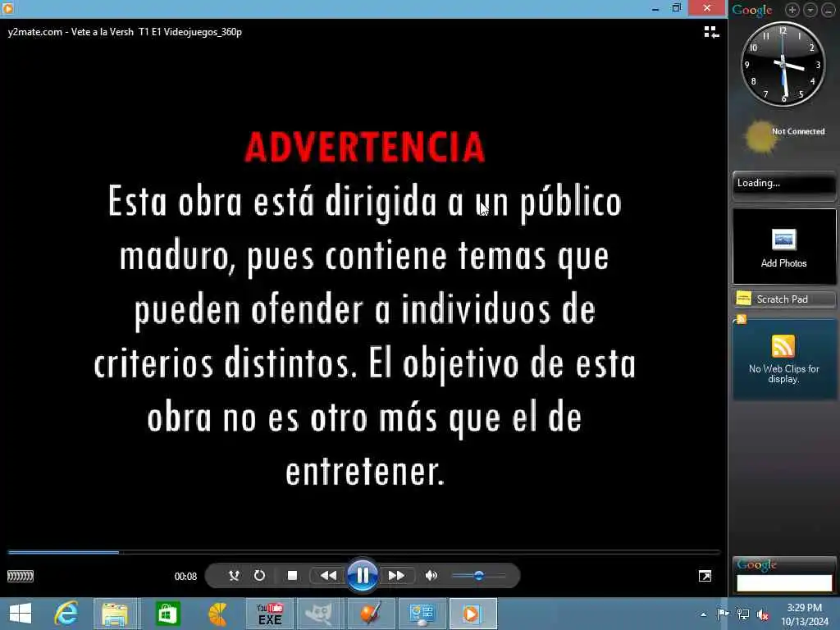Select Windows Media Player taskbar button

point(473,614)
